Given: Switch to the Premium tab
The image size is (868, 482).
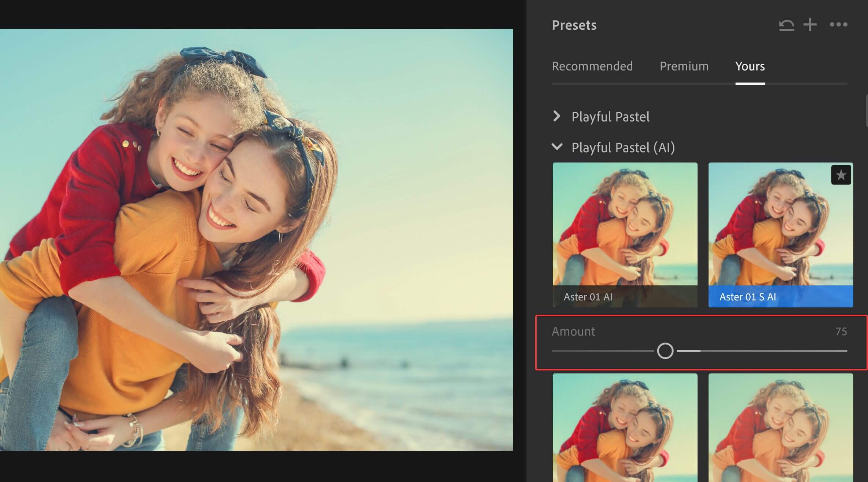Looking at the screenshot, I should (684, 66).
